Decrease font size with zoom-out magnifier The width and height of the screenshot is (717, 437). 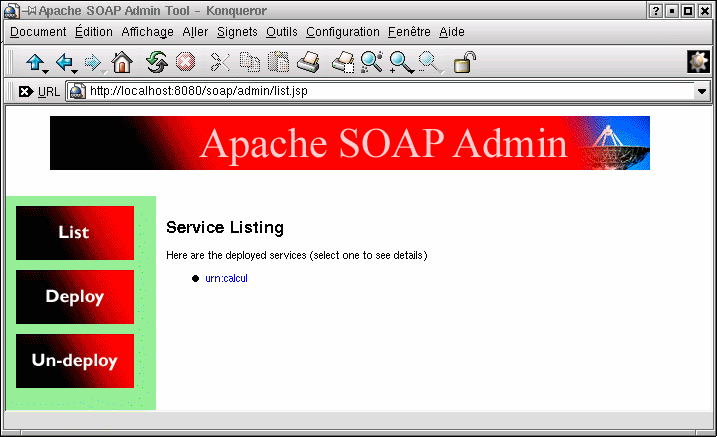coord(429,62)
